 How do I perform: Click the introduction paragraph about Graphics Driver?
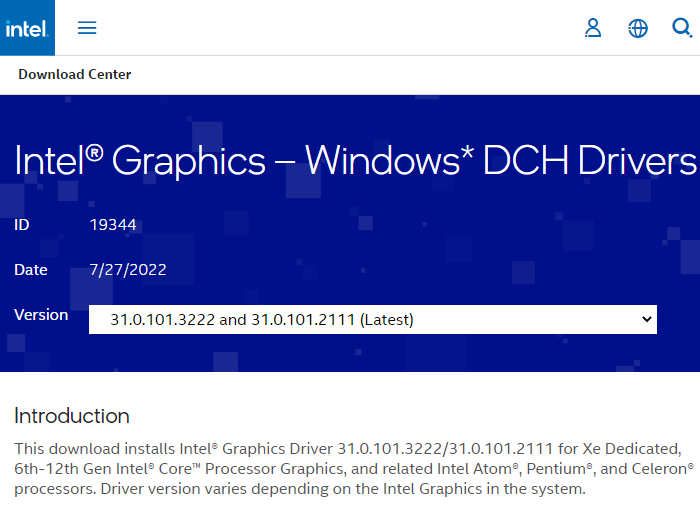point(354,469)
